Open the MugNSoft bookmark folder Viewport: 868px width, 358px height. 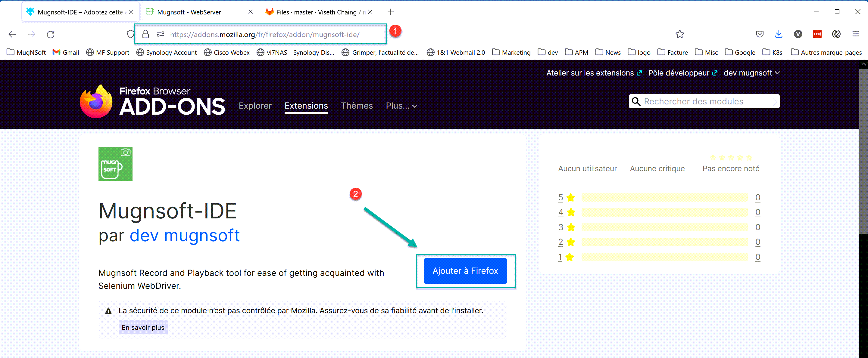coord(26,52)
